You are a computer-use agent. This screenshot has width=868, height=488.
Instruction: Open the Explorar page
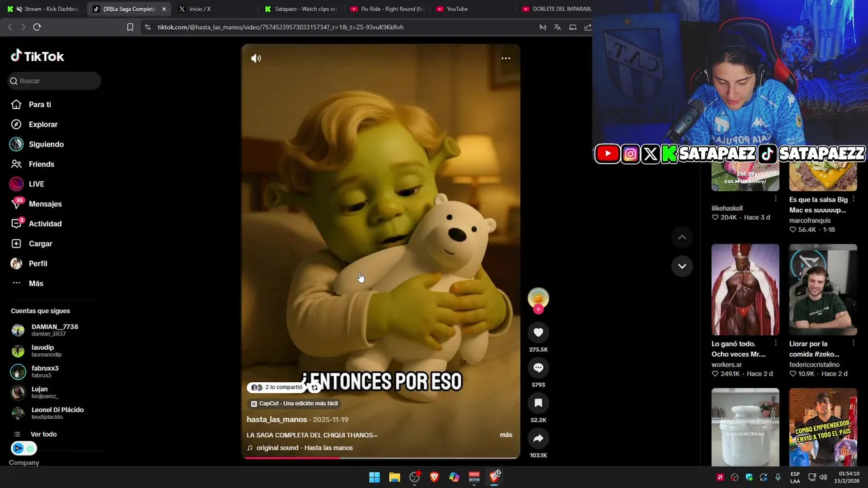click(x=35, y=124)
